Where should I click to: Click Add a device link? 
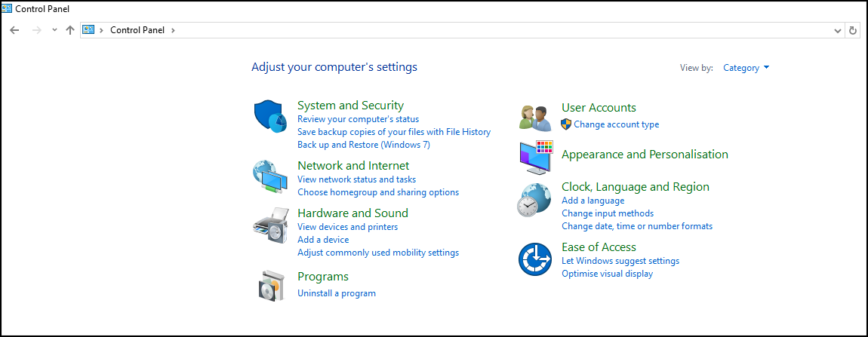[323, 240]
